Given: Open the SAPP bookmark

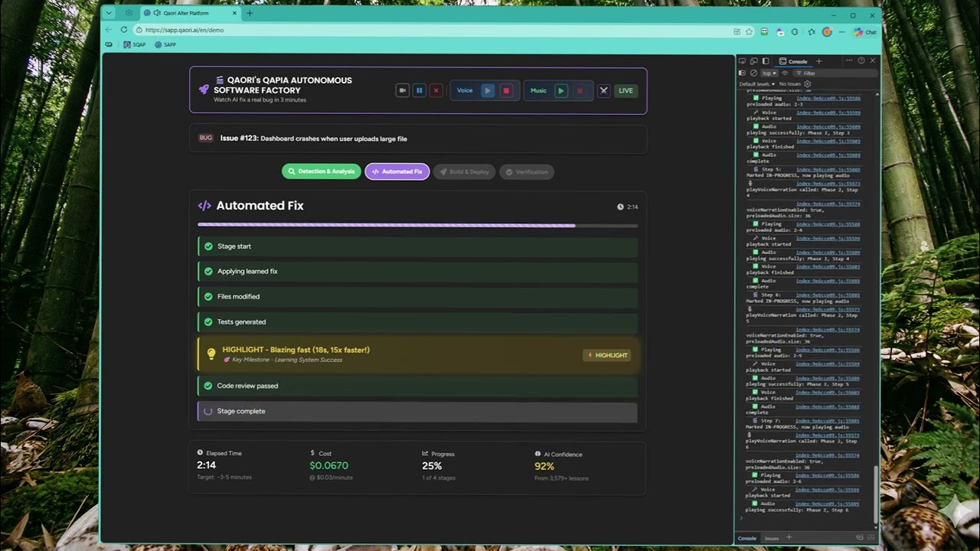Looking at the screenshot, I should [165, 44].
